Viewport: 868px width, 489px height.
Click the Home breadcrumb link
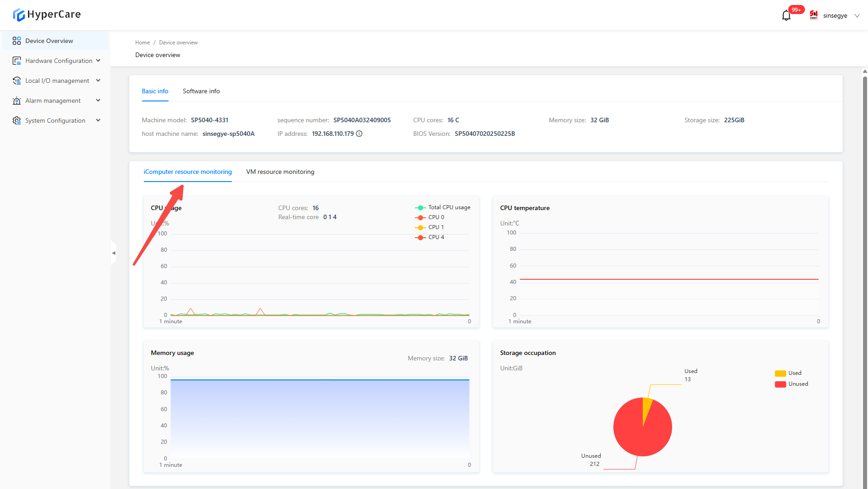click(x=142, y=43)
